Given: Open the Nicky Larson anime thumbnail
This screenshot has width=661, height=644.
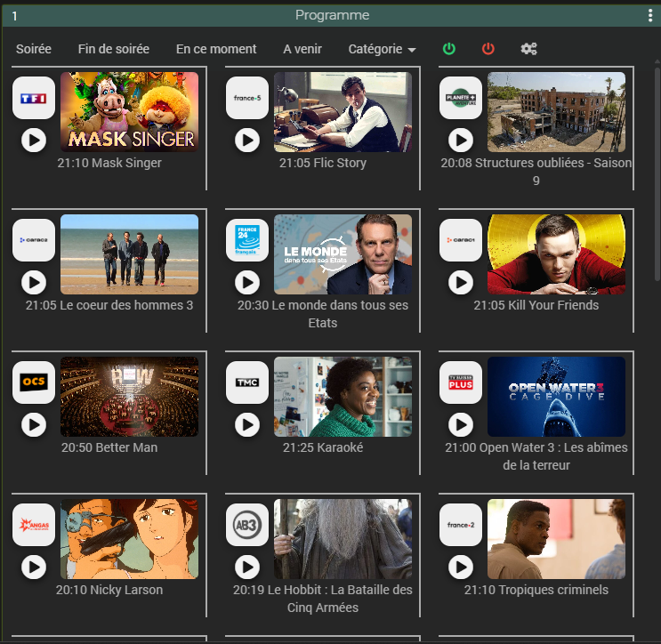Looking at the screenshot, I should tap(129, 539).
